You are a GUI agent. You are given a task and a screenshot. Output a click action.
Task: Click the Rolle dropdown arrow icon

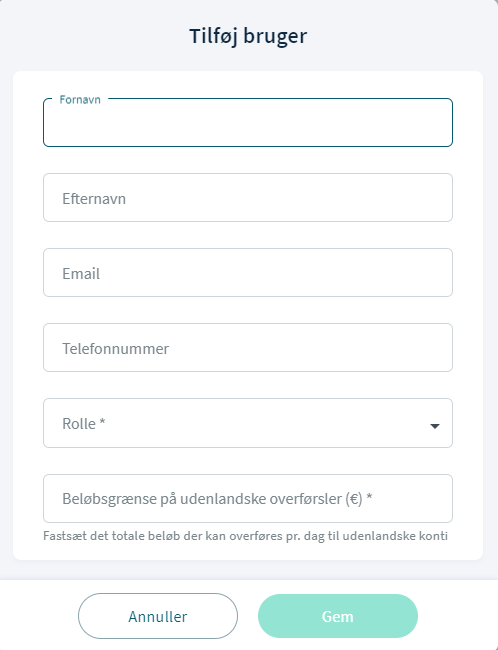(x=435, y=426)
